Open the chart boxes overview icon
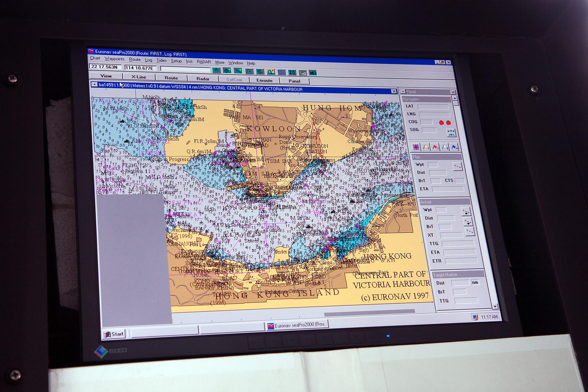Screen dimensions: 588x392 pos(281,72)
